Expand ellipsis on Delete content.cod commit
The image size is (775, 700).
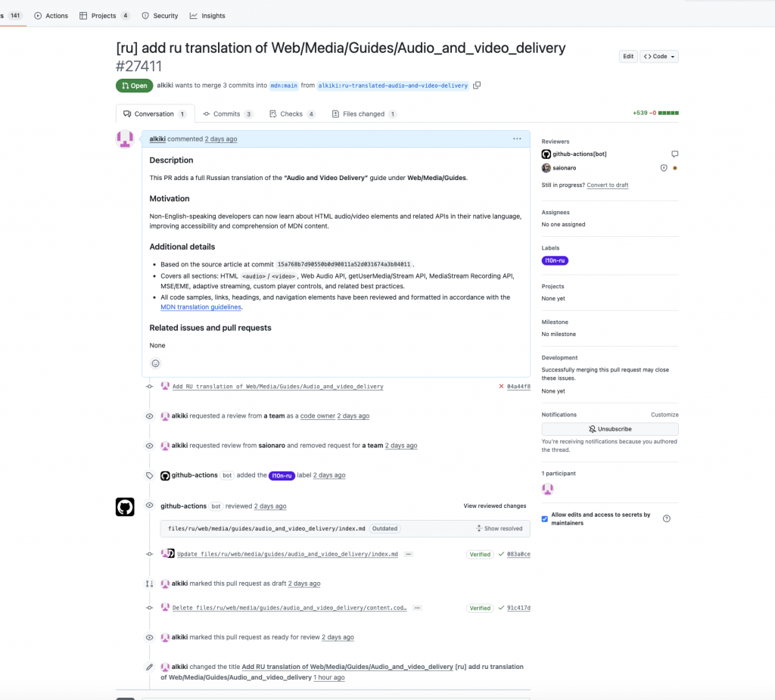(417, 608)
